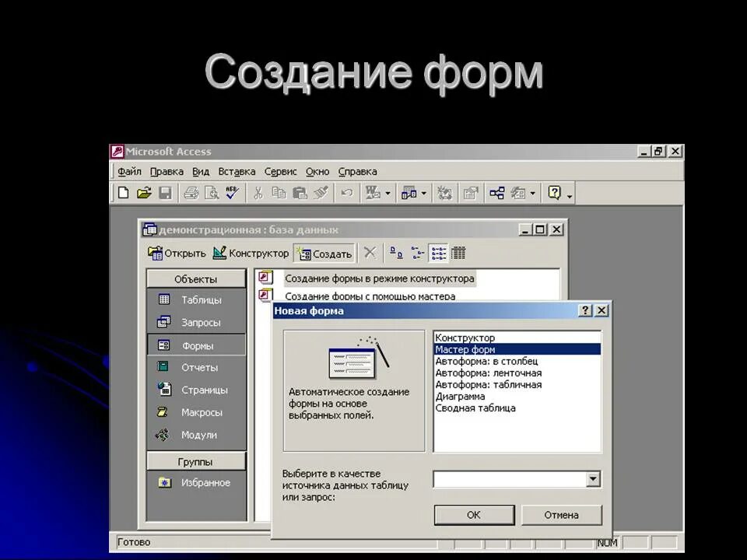Open the Вставка menu
The height and width of the screenshot is (560, 747).
tap(237, 171)
